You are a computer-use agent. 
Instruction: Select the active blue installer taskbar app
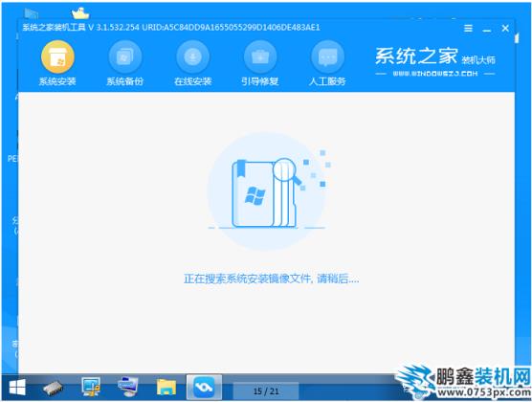pos(204,387)
